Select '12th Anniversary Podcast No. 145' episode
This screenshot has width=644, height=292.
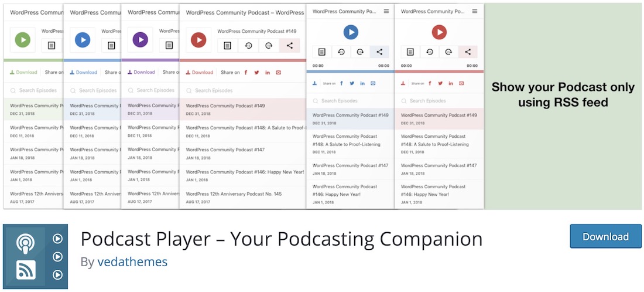[243, 198]
